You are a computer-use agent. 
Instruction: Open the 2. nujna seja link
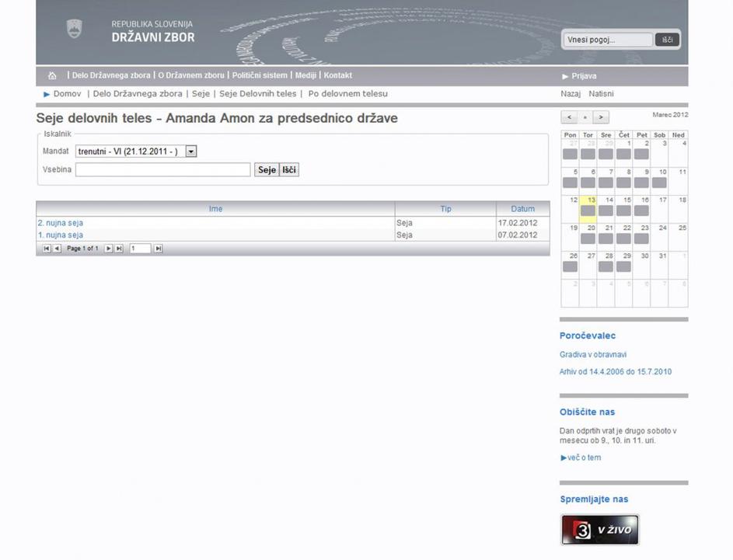pyautogui.click(x=61, y=223)
